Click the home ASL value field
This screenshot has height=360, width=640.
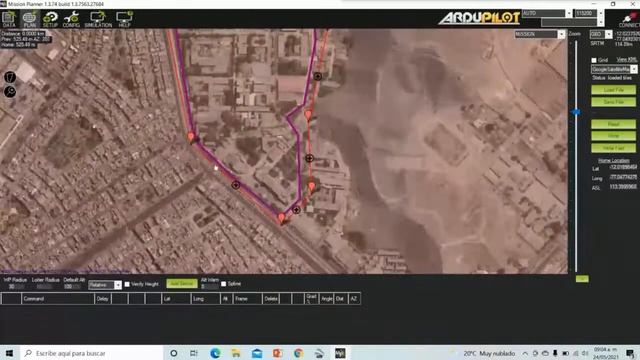click(x=623, y=187)
